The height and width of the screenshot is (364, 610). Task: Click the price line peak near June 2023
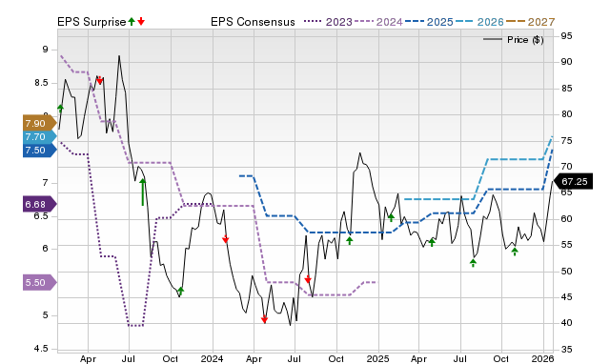click(119, 56)
